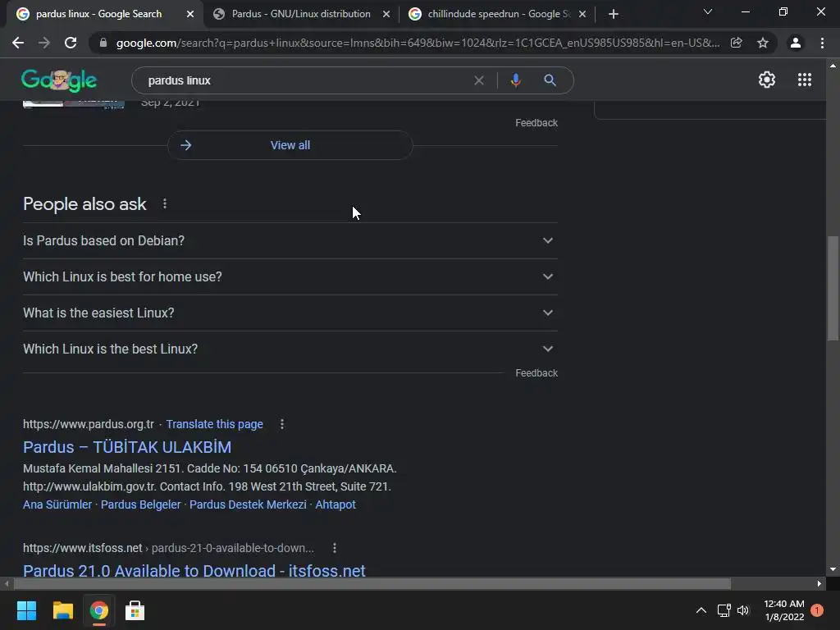Open the Google apps grid
The image size is (840, 630).
(805, 80)
